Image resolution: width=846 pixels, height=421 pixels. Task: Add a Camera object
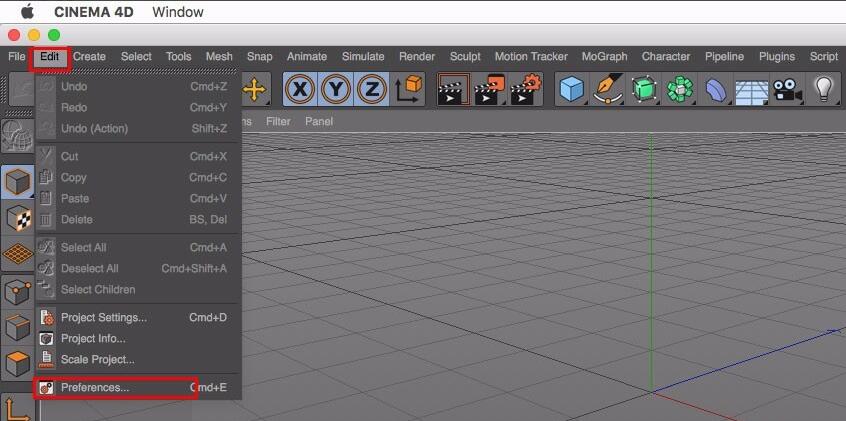(x=787, y=89)
